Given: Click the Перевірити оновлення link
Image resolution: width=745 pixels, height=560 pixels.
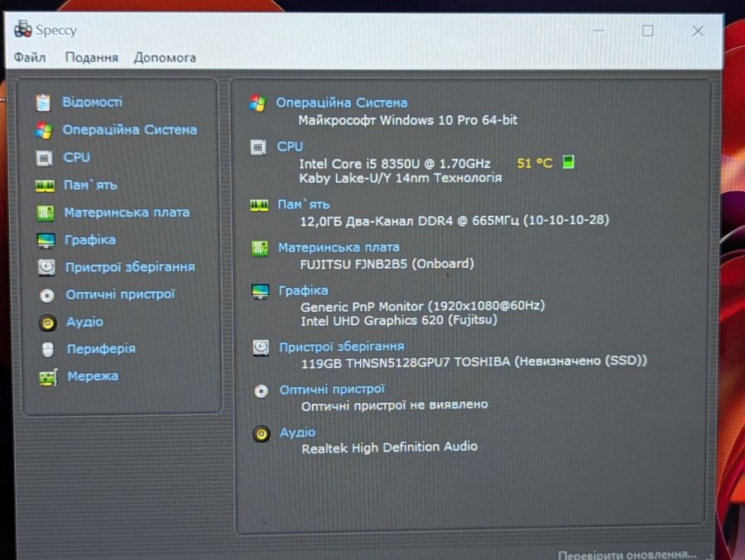Looking at the screenshot, I should click(x=627, y=555).
